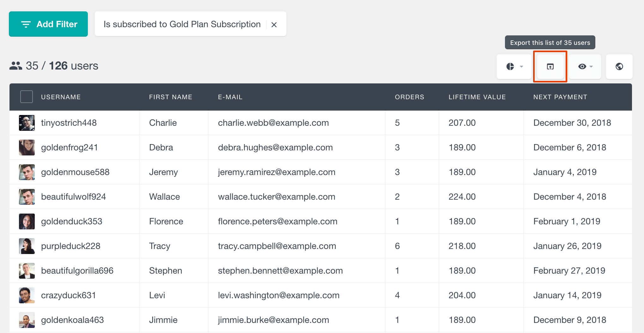This screenshot has width=644, height=333.
Task: Click first name Florence
Action: tap(166, 221)
